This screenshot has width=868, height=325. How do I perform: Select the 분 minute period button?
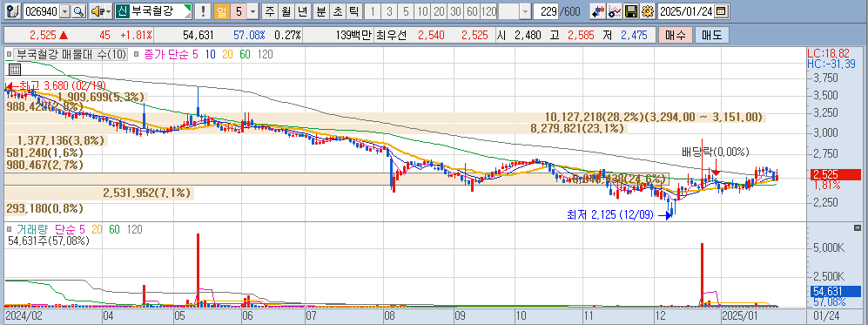pos(321,11)
